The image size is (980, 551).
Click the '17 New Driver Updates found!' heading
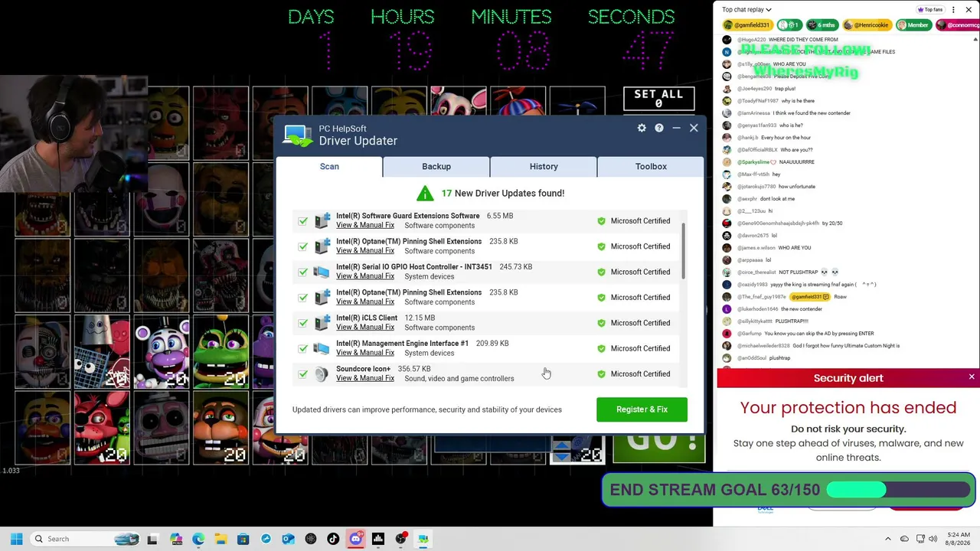tap(502, 193)
